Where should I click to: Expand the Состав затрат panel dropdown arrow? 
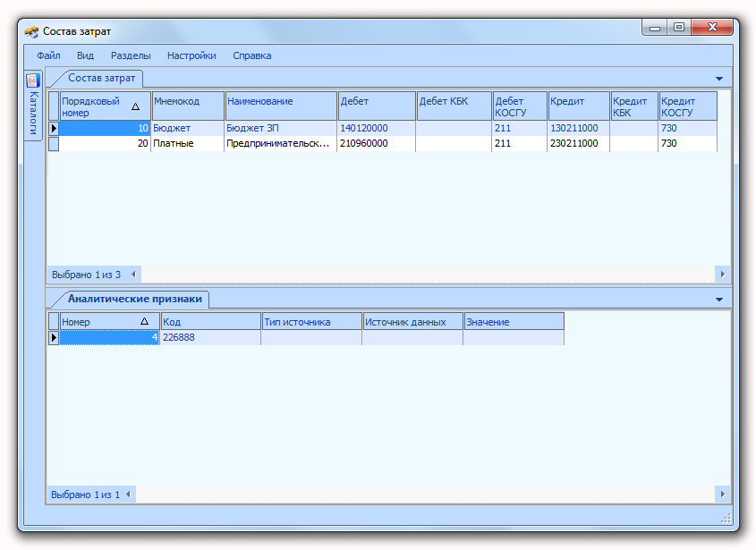pyautogui.click(x=719, y=79)
